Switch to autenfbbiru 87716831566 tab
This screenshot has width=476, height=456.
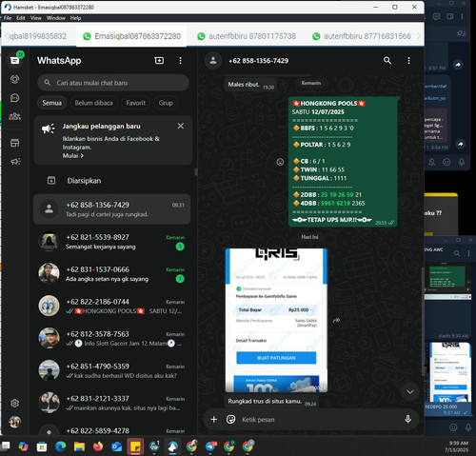tap(362, 36)
